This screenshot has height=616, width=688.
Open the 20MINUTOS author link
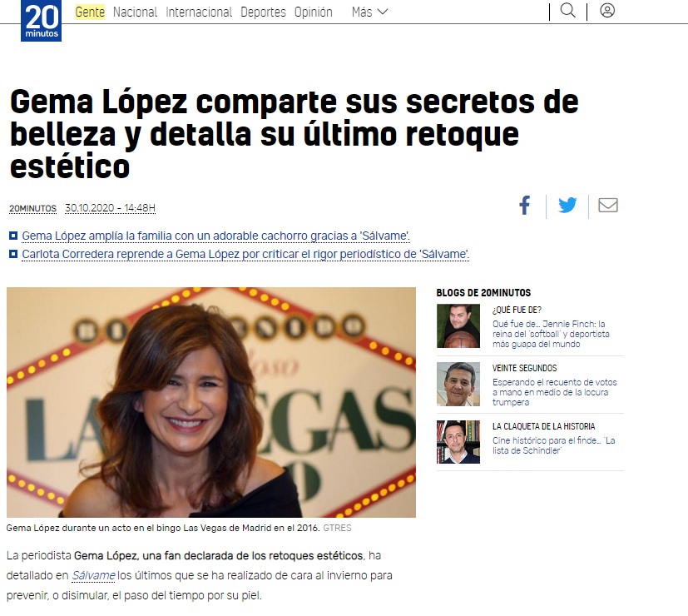(33, 208)
